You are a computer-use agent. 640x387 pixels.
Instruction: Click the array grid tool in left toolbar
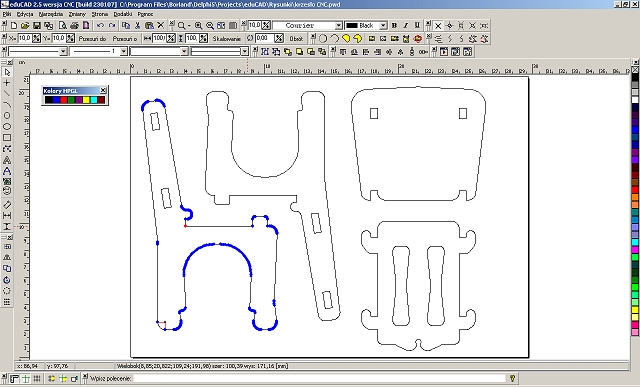pyautogui.click(x=7, y=302)
